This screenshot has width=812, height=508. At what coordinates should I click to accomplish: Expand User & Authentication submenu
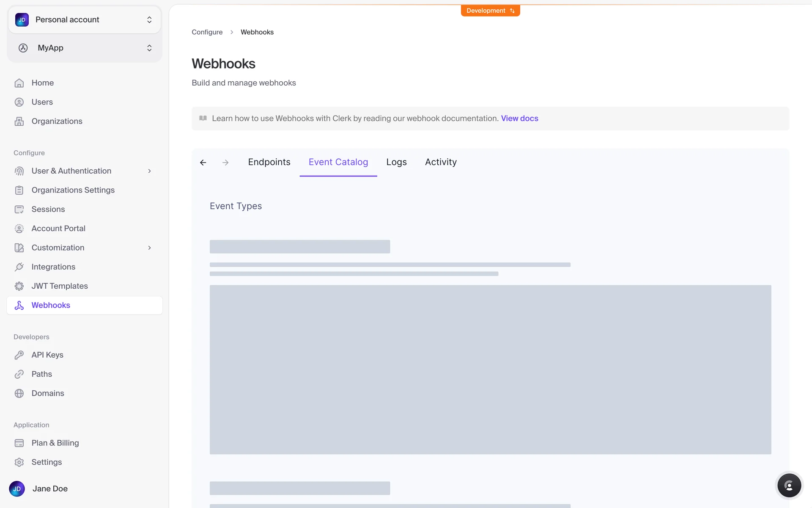149,171
